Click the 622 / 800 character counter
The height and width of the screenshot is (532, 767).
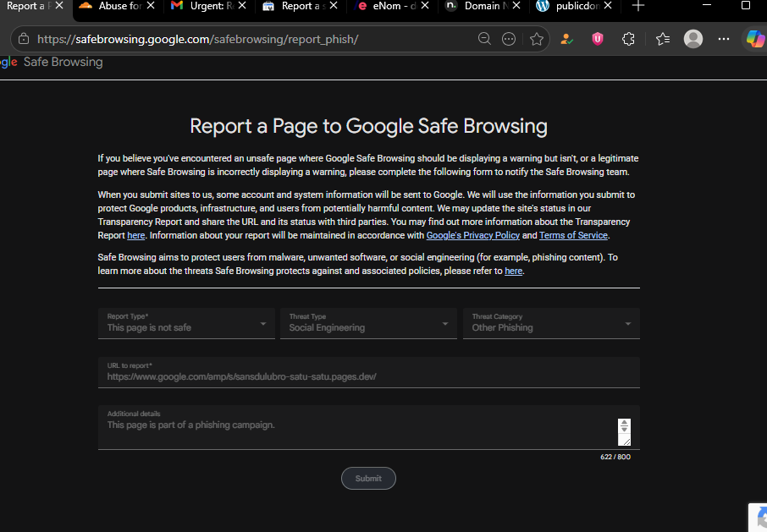click(x=615, y=457)
